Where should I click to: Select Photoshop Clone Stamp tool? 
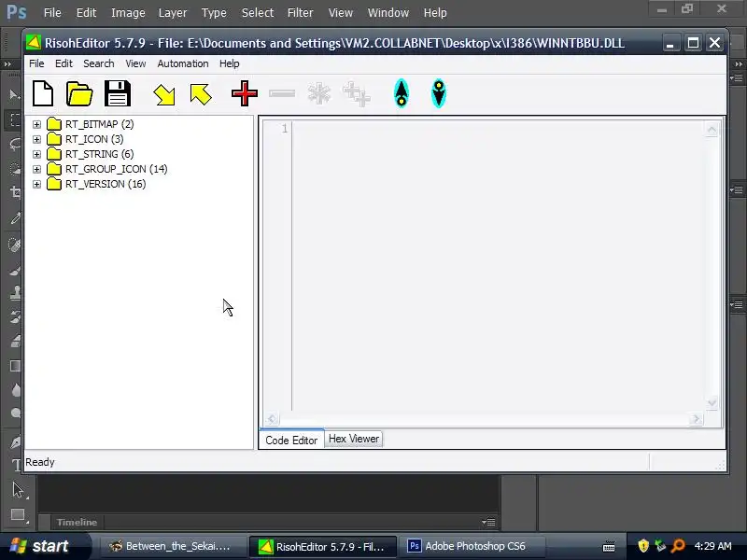click(x=15, y=292)
